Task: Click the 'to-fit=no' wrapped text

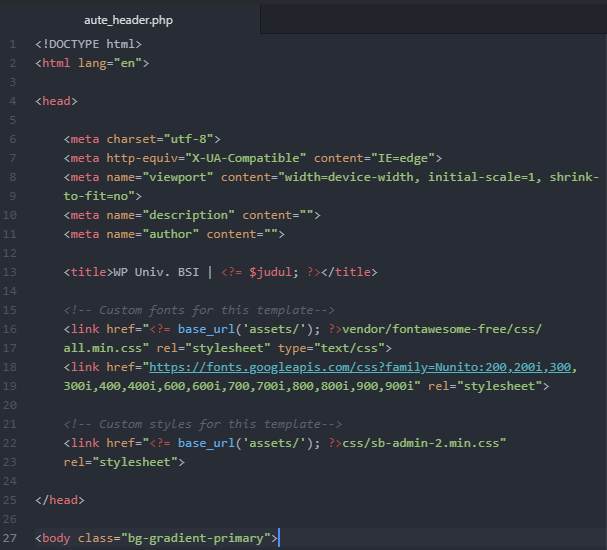Action: 96,196
